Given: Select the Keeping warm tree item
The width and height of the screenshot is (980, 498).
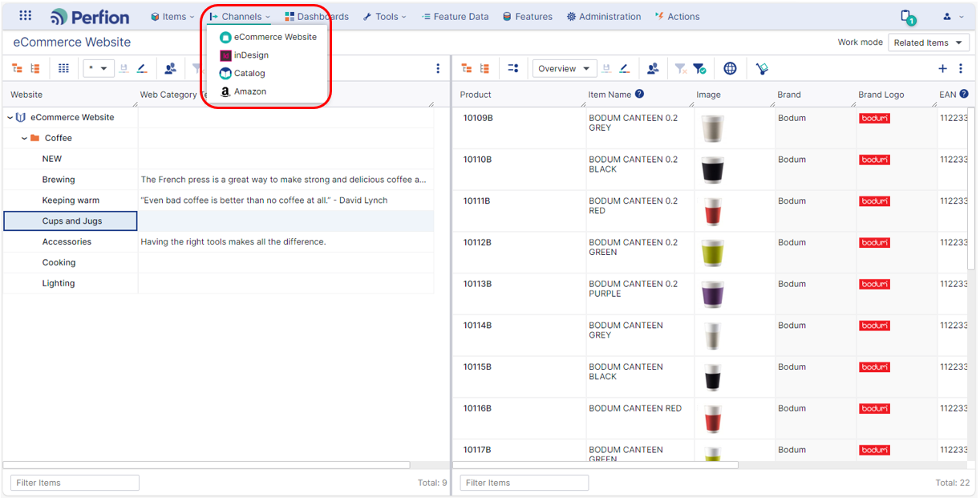Looking at the screenshot, I should [x=71, y=200].
